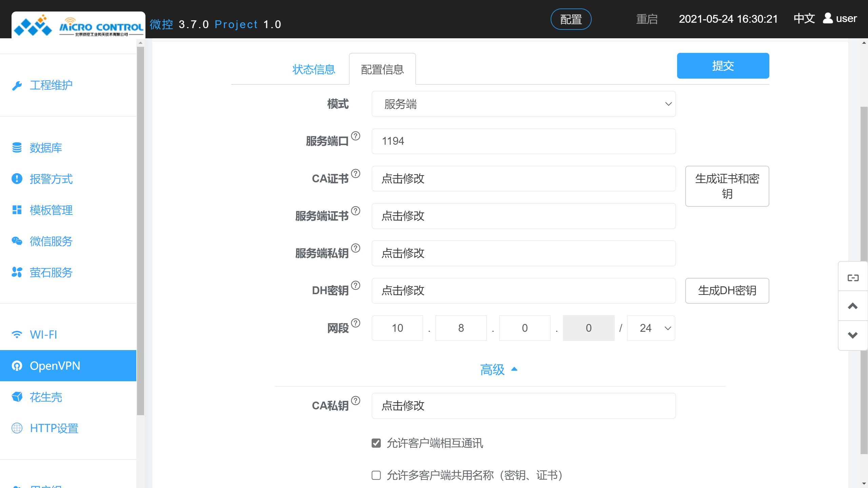868x488 pixels.
Task: Click the 提交 submit button
Action: click(723, 66)
